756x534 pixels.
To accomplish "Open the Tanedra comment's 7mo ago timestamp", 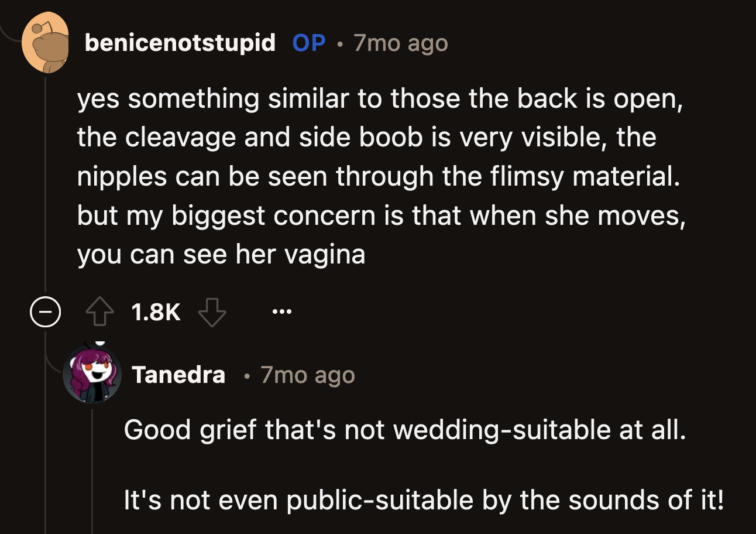I will [x=308, y=375].
